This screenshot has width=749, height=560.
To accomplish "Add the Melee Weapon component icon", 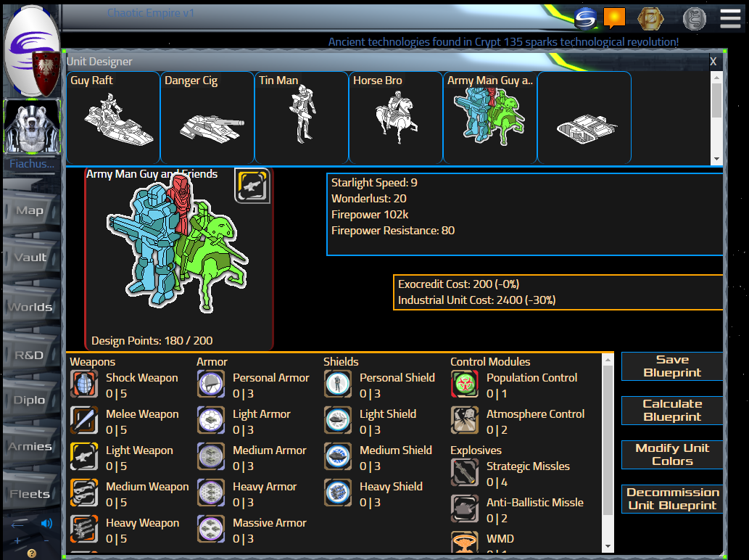I will pos(84,421).
